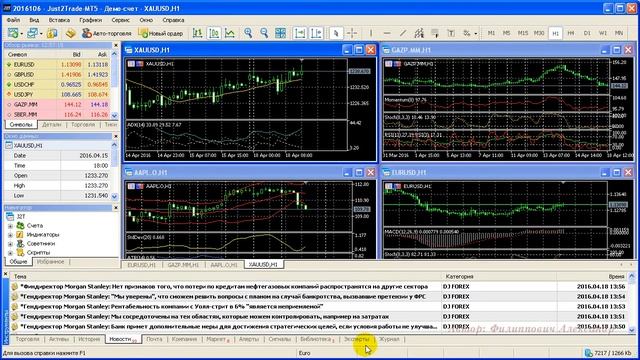Open the Эксперты tab in toolbox
The height and width of the screenshot is (360, 640).
[x=357, y=339]
